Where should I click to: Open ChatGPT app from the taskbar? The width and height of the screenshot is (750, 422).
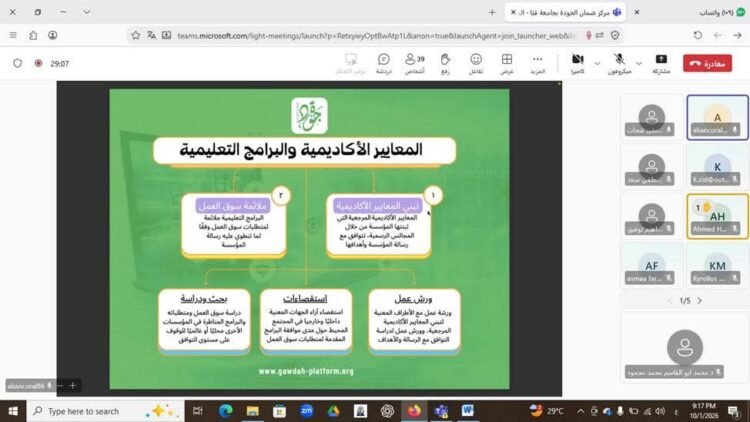[x=387, y=411]
